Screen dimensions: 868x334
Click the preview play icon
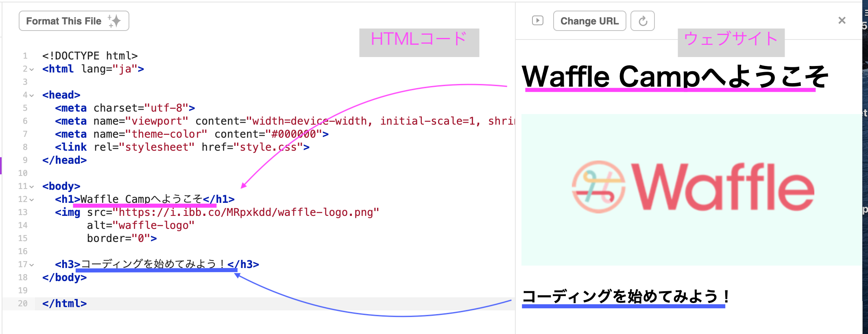[x=537, y=20]
